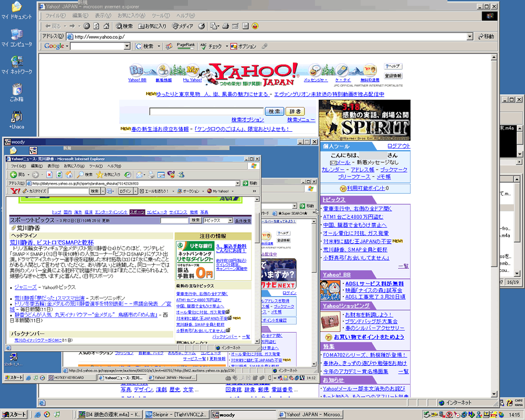Click the Refresh icon in main IE toolbar
Screen dimensions: 525x420
[97, 26]
